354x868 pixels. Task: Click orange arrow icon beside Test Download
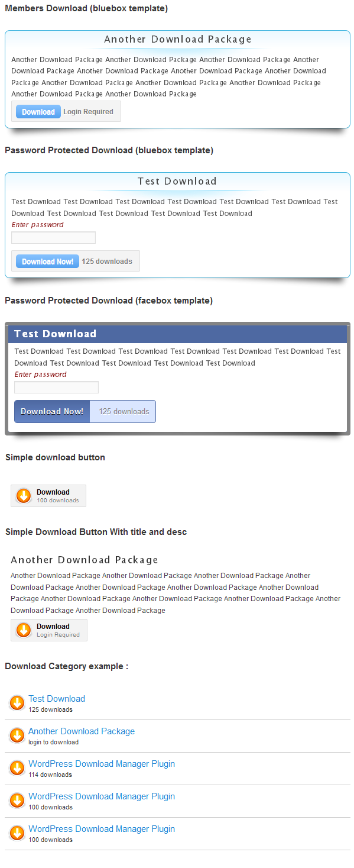pyautogui.click(x=17, y=703)
